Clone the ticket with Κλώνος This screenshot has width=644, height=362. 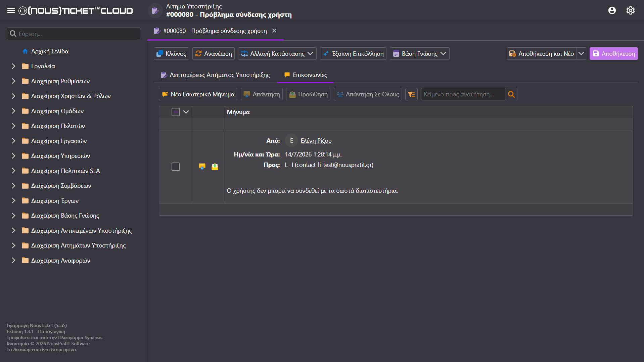(x=171, y=54)
